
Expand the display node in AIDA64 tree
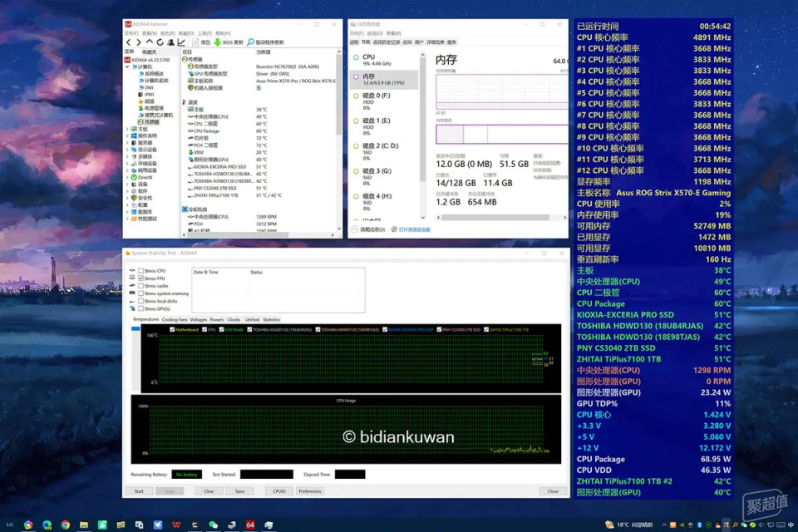pyautogui.click(x=128, y=150)
